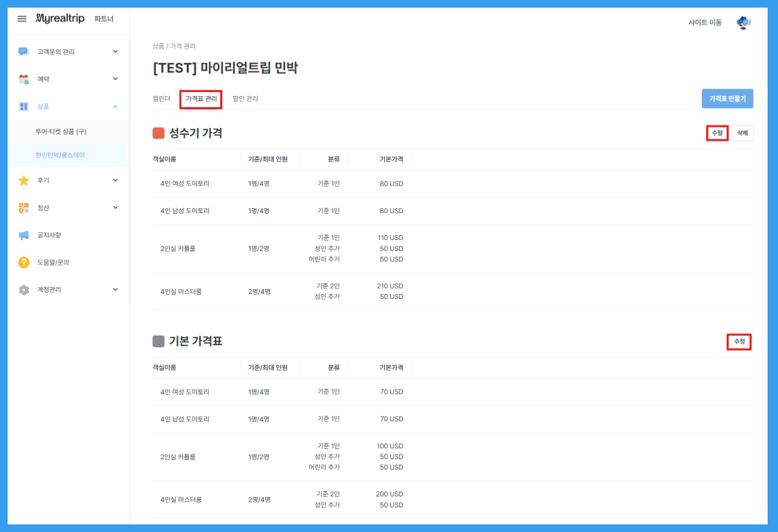Click the 정산 calculator icon
778x532 pixels.
pyautogui.click(x=24, y=208)
